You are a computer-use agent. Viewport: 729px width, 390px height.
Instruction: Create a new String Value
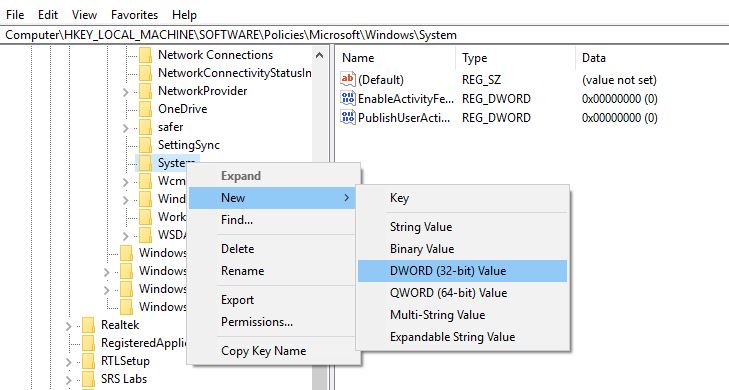click(x=463, y=227)
